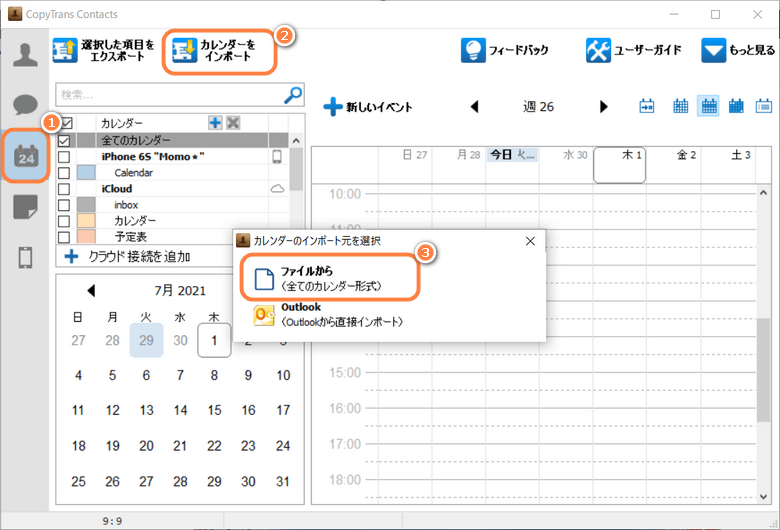Click the blue Calendar color swatch
This screenshot has width=780, height=530.
pyautogui.click(x=86, y=173)
